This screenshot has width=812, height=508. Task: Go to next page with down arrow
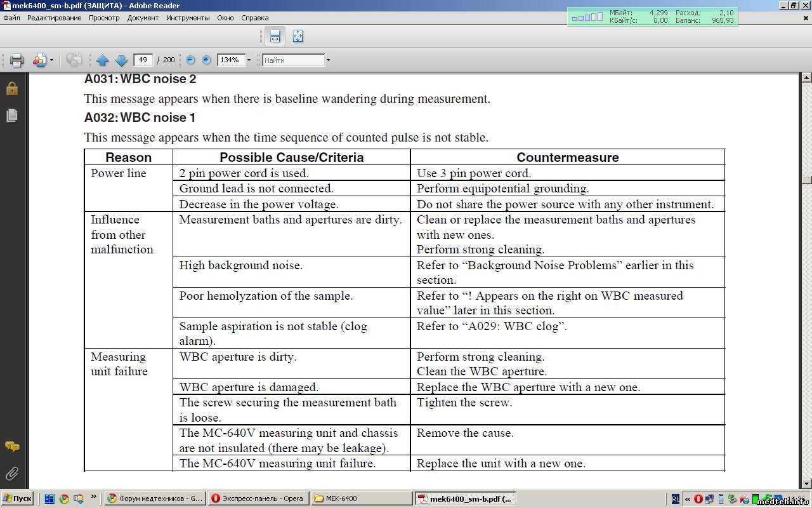click(x=122, y=60)
